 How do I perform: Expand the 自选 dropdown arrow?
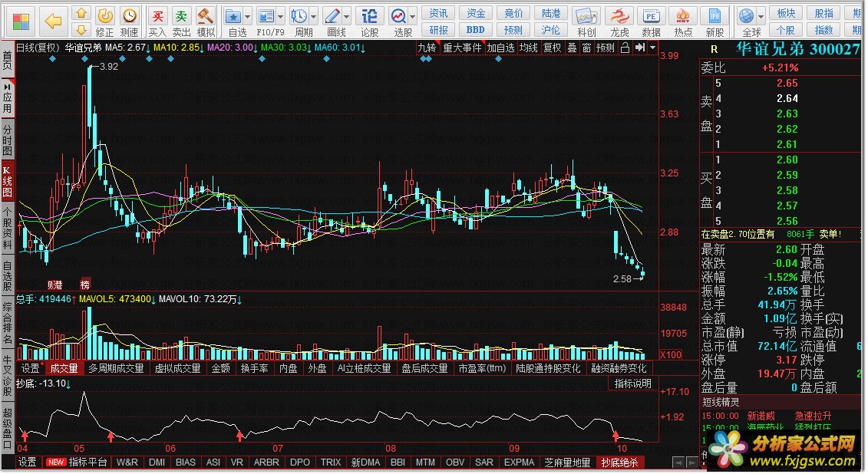click(247, 17)
